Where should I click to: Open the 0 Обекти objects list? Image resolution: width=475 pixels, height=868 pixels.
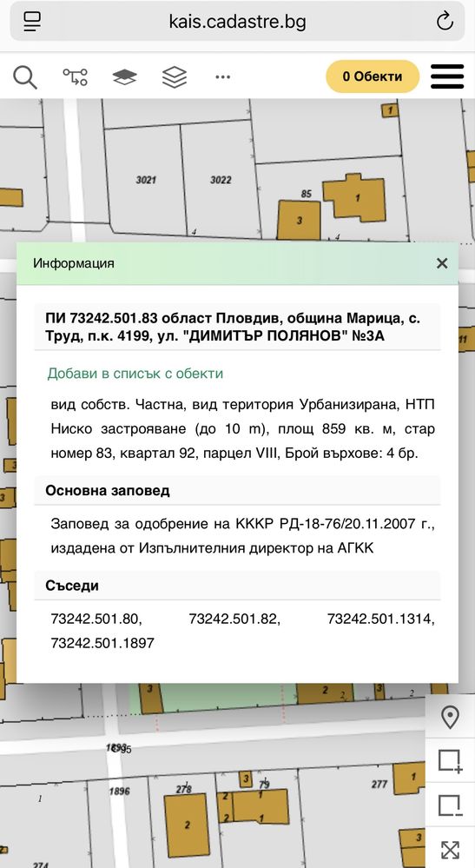tap(373, 76)
